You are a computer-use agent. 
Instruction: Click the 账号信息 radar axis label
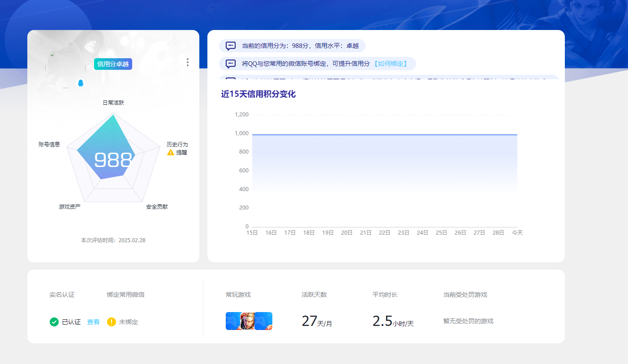[49, 144]
